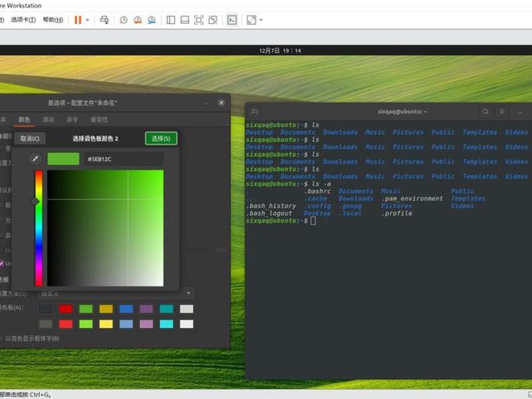The image size is (532, 399).
Task: Pick a screen color with the eyedropper
Action: [35, 159]
